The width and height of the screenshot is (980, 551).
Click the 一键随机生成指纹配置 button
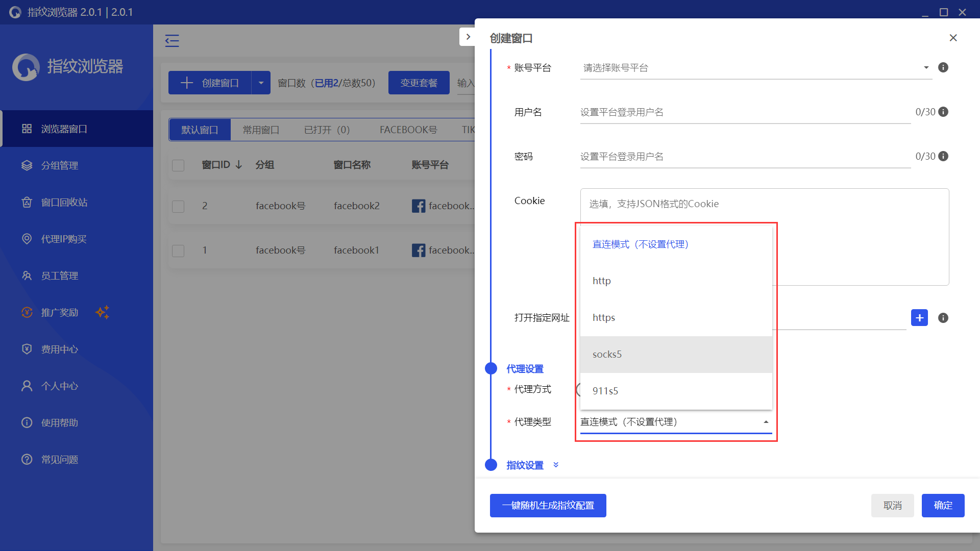click(548, 506)
